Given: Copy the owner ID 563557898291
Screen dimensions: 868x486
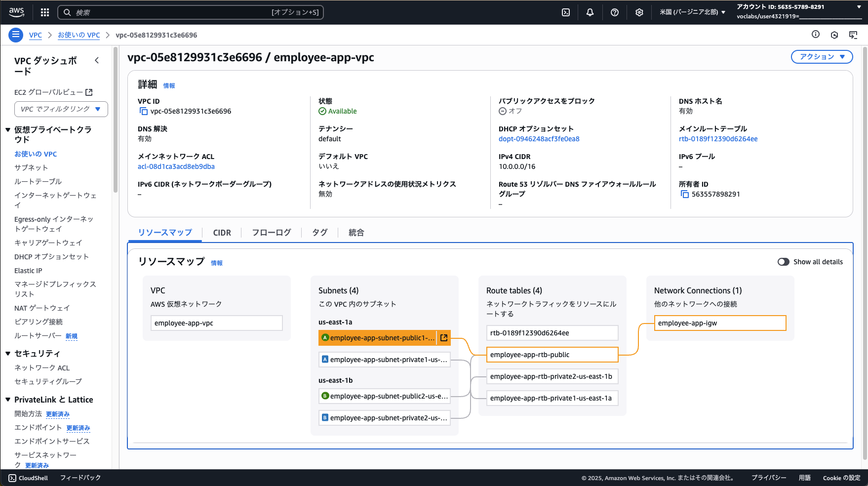Looking at the screenshot, I should [685, 195].
